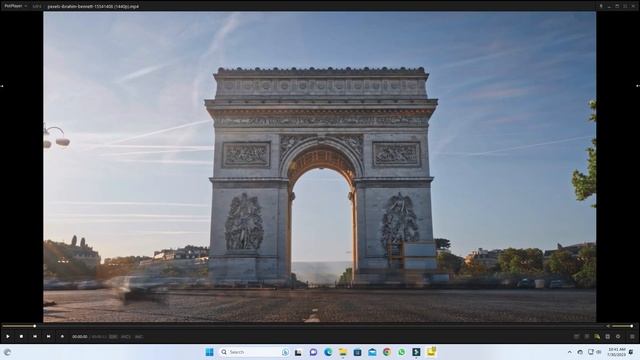Open File Explorer from the taskbar

click(x=342, y=352)
